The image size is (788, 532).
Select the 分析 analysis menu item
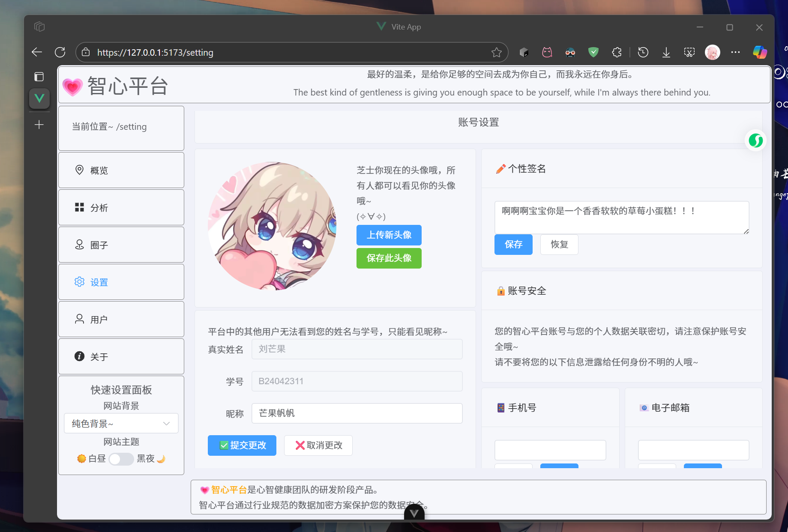click(x=121, y=208)
